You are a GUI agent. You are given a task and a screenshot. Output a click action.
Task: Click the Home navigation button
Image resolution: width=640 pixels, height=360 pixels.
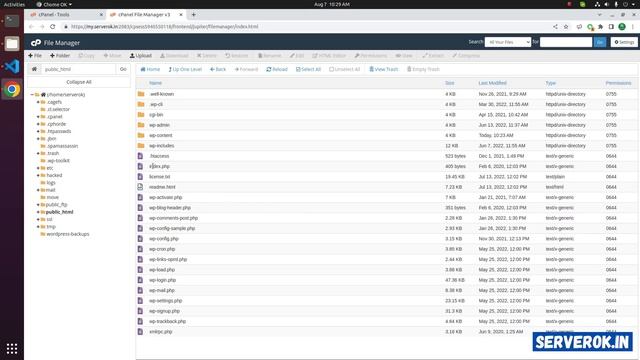pyautogui.click(x=150, y=69)
